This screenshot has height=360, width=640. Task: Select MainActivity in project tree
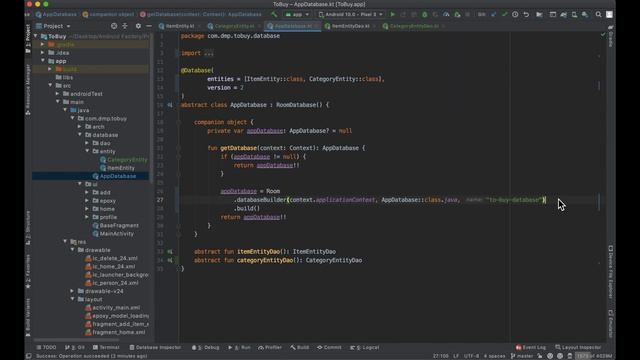[113, 233]
